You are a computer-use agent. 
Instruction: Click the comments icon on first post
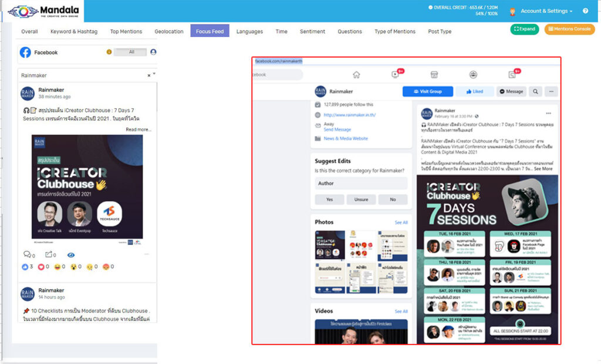[x=28, y=254]
